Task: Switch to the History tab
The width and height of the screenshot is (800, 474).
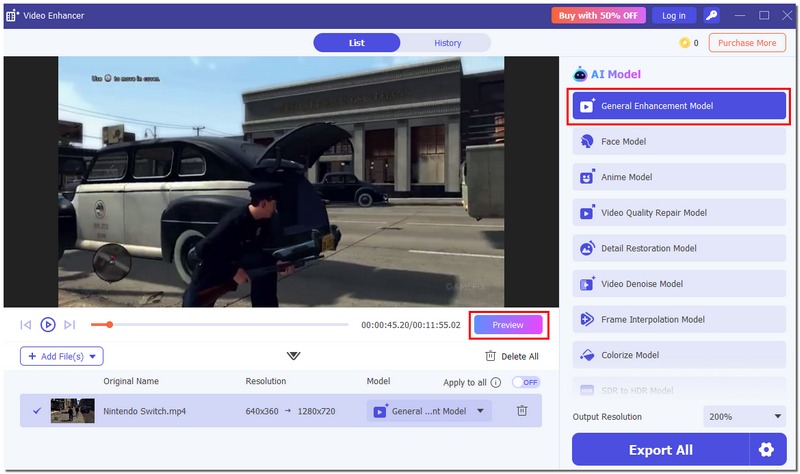Action: 447,43
